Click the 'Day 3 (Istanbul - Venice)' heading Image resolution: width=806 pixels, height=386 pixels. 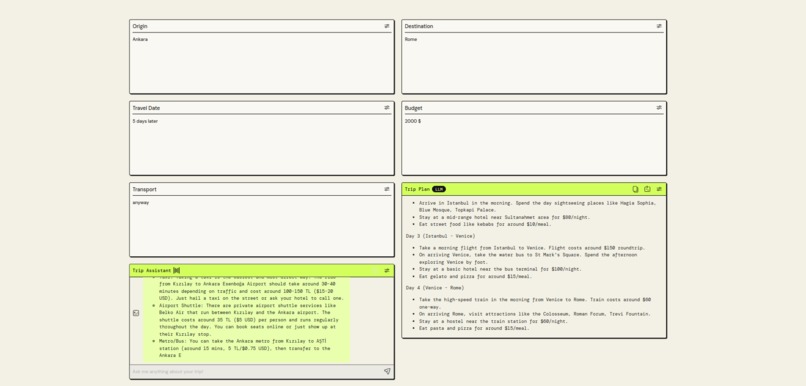[440, 236]
